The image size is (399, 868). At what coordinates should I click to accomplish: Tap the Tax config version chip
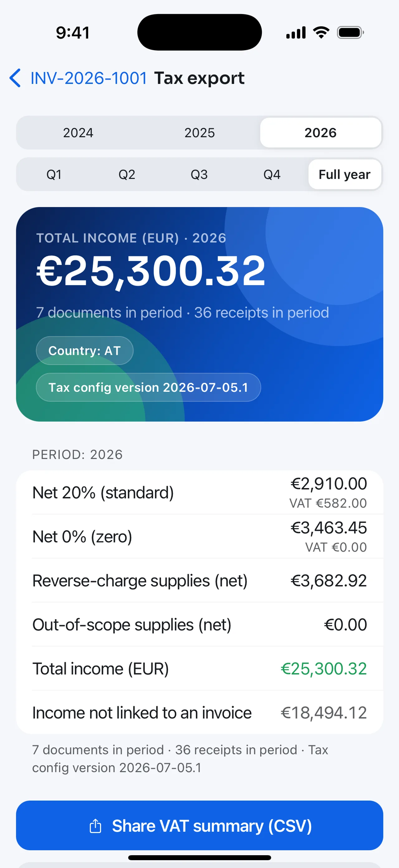click(x=148, y=387)
